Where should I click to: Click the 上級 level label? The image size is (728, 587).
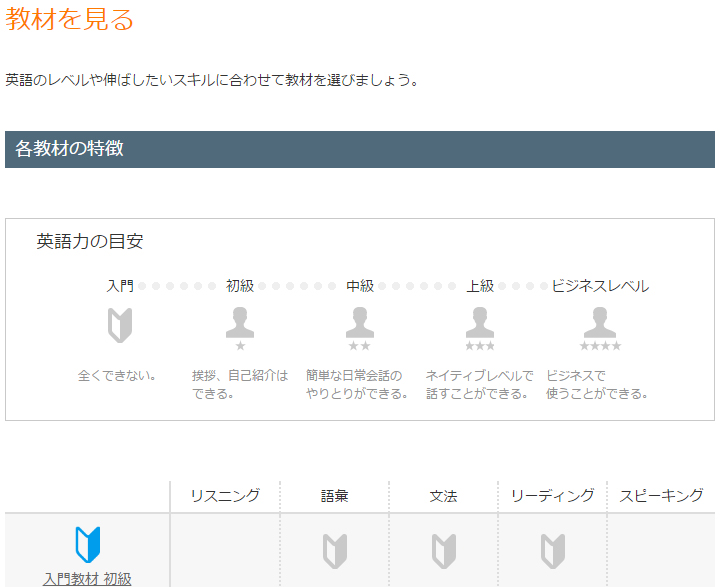(480, 286)
